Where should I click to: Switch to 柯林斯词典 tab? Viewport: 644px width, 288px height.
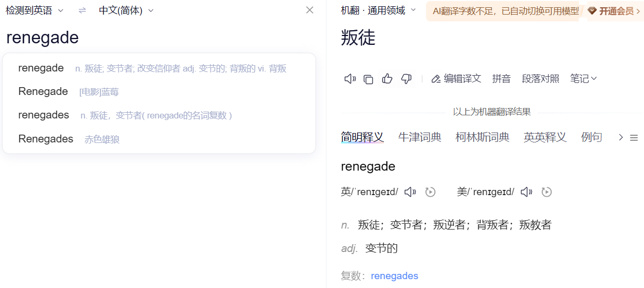click(x=482, y=137)
